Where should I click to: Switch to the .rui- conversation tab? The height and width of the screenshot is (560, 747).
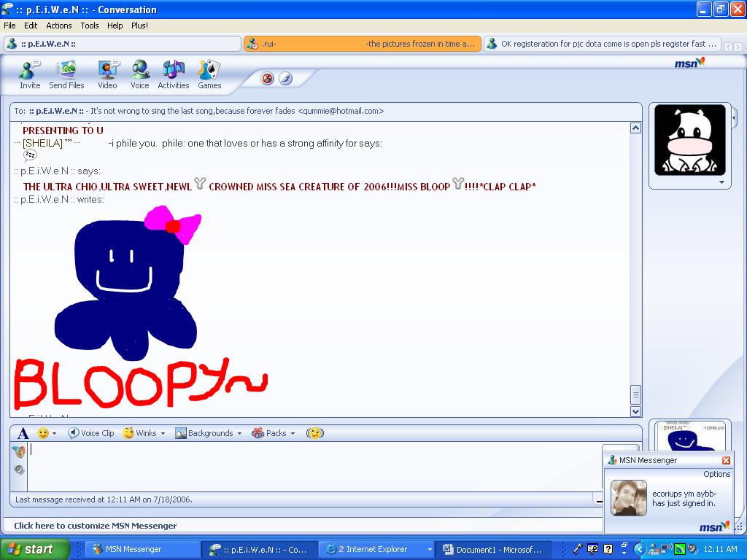(x=363, y=44)
